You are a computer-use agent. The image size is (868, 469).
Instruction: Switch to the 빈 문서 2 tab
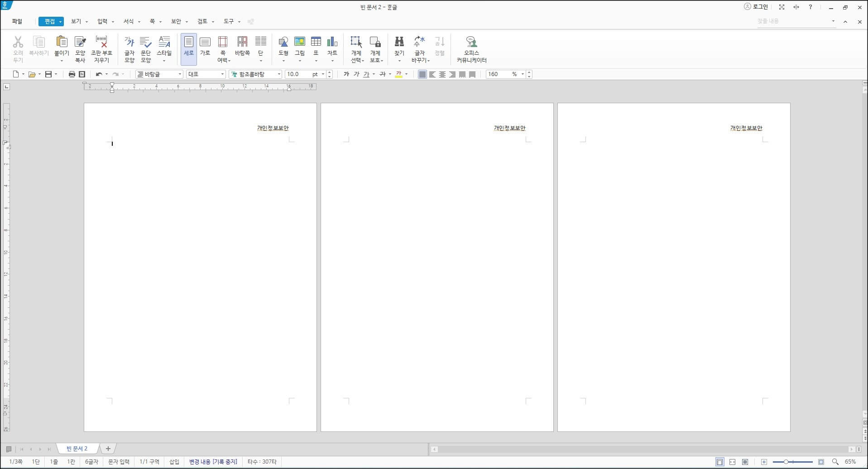(x=77, y=449)
